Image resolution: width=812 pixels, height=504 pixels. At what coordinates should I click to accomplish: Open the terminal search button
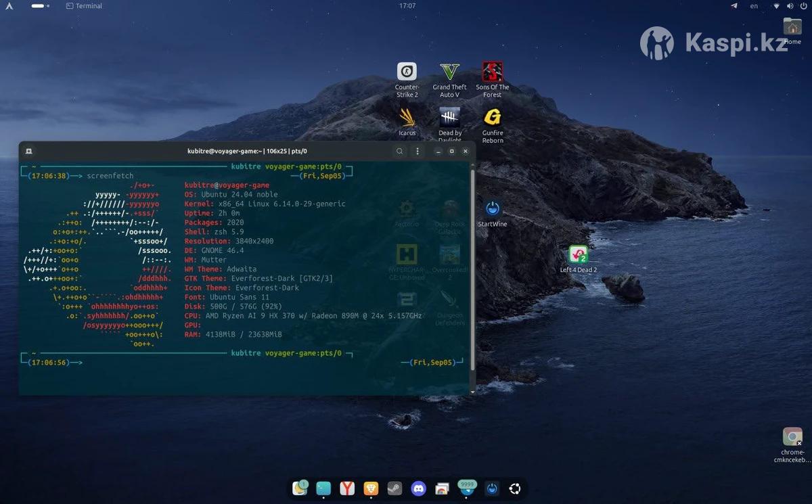(400, 151)
